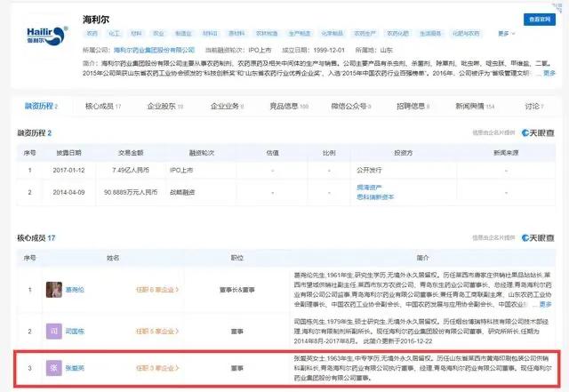Click the purple 张 avatar icon

(54, 368)
